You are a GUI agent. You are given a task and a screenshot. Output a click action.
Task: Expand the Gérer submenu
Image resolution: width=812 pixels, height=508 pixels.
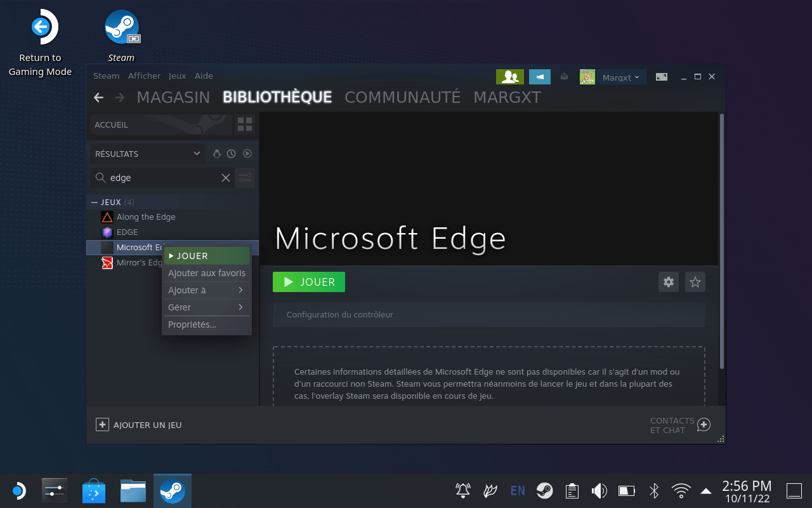207,307
